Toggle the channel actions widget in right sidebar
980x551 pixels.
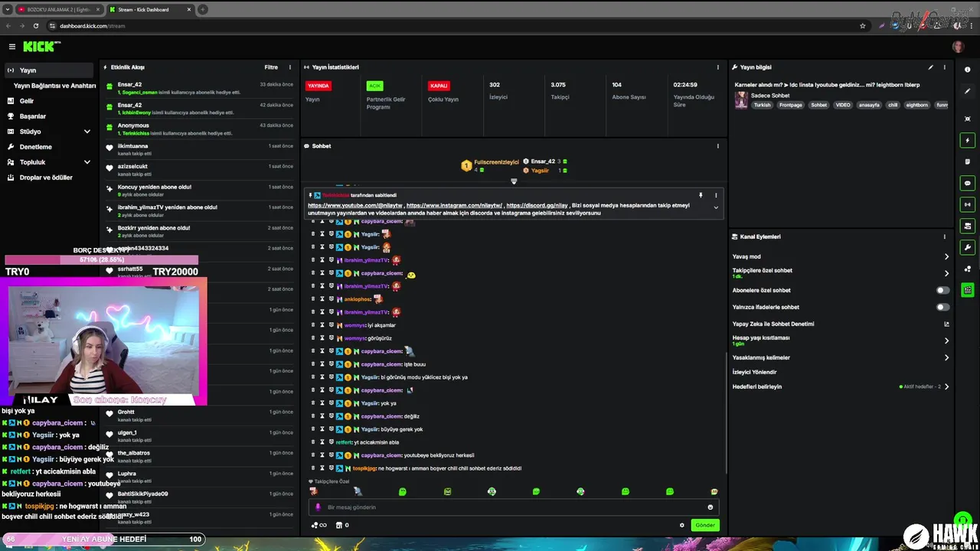click(x=968, y=226)
